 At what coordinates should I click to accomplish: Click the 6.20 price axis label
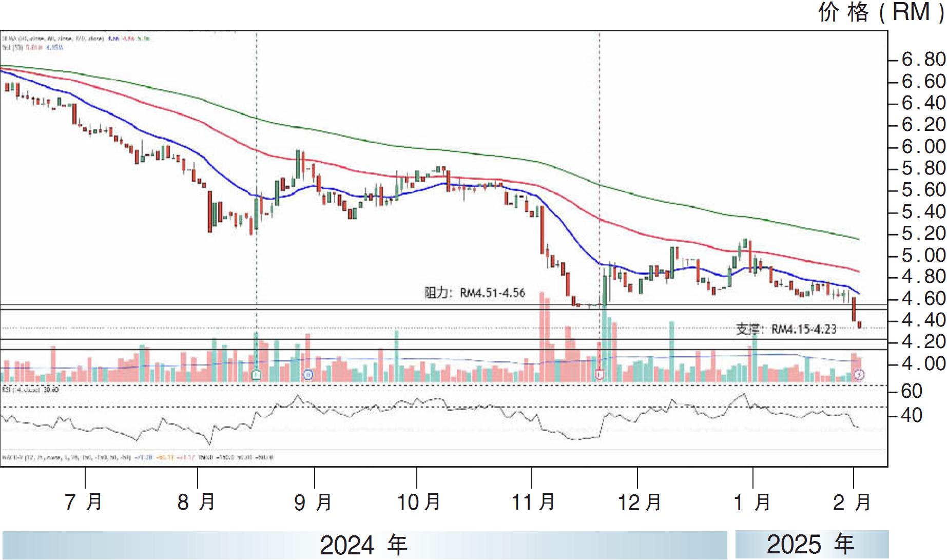pyautogui.click(x=924, y=125)
